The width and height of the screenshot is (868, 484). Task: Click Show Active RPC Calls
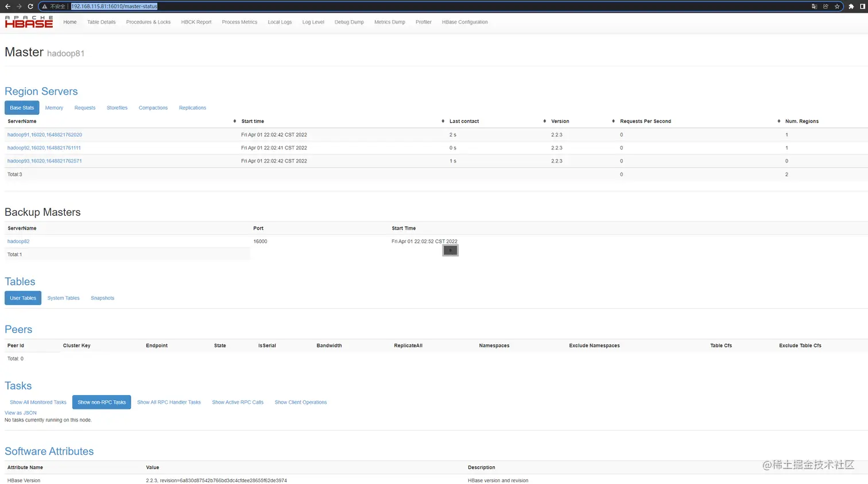(238, 402)
